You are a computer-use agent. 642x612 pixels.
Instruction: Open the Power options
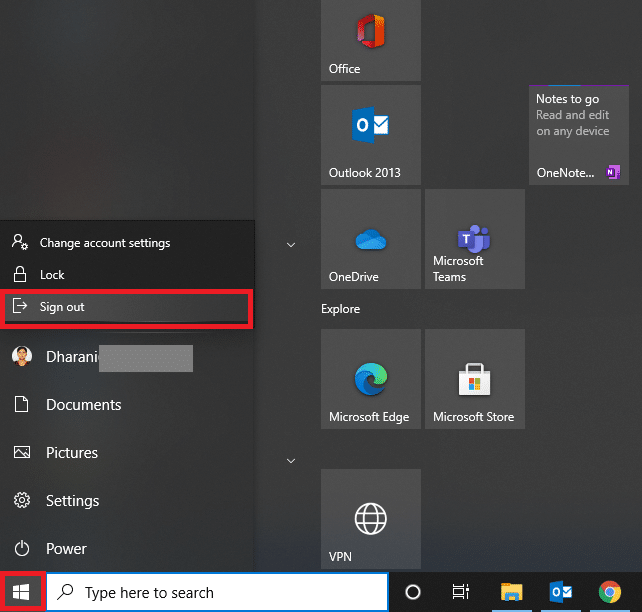[66, 549]
